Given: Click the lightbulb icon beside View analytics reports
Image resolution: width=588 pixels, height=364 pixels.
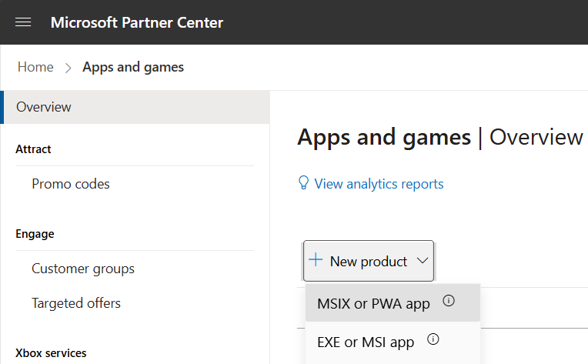Looking at the screenshot, I should point(303,183).
